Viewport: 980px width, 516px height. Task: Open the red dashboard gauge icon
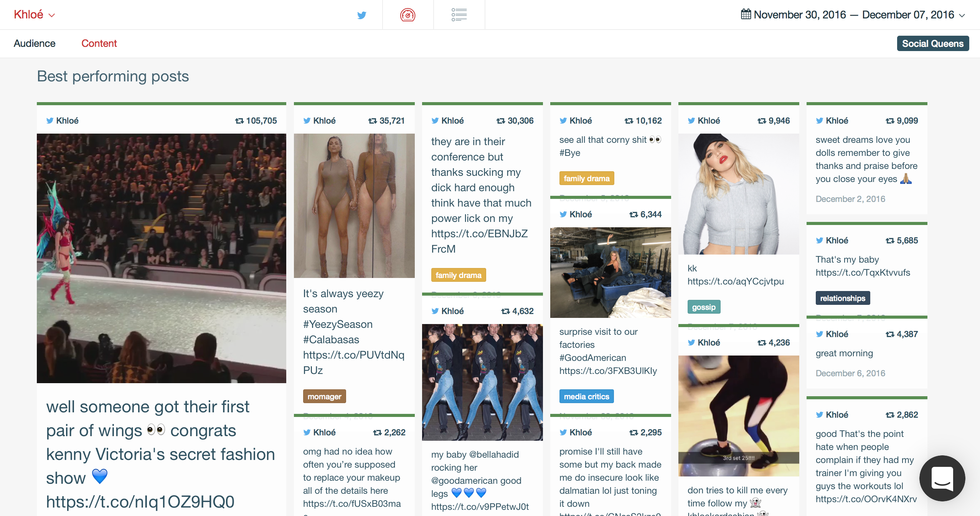(408, 15)
